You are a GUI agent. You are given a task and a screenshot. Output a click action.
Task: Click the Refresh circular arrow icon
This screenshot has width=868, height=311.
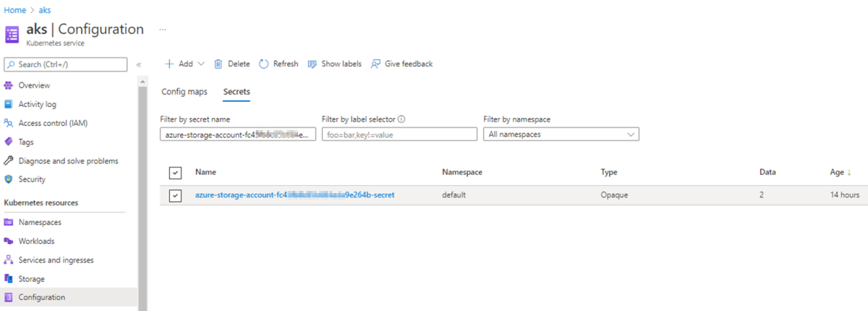click(x=264, y=64)
